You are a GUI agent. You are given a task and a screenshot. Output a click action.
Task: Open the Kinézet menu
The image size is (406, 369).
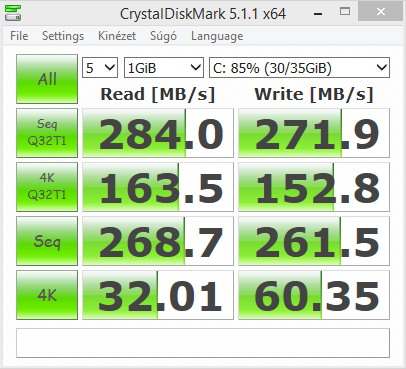click(x=117, y=36)
